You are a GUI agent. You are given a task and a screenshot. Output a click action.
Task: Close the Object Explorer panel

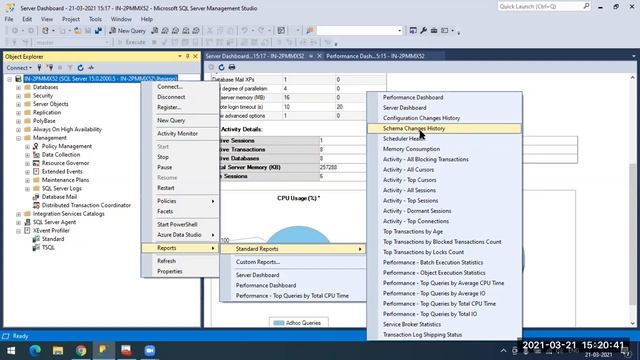[196, 56]
